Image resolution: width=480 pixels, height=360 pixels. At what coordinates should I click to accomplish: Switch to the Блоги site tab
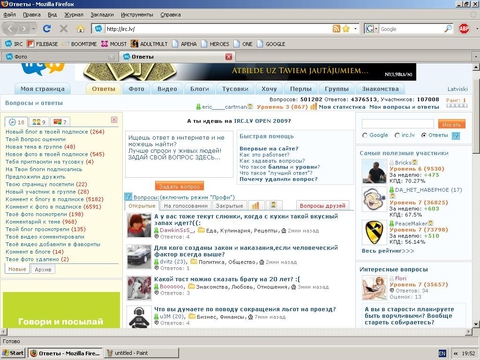coord(199,89)
